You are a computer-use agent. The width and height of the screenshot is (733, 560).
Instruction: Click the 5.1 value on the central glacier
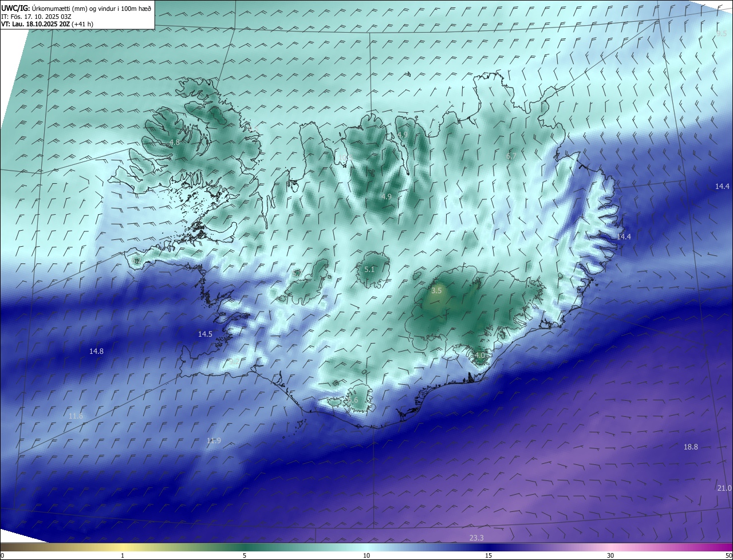(369, 269)
